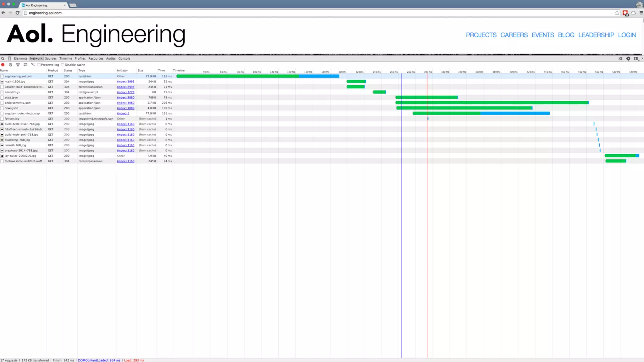Show the console drawer icon
This screenshot has height=362, width=644.
[620, 58]
